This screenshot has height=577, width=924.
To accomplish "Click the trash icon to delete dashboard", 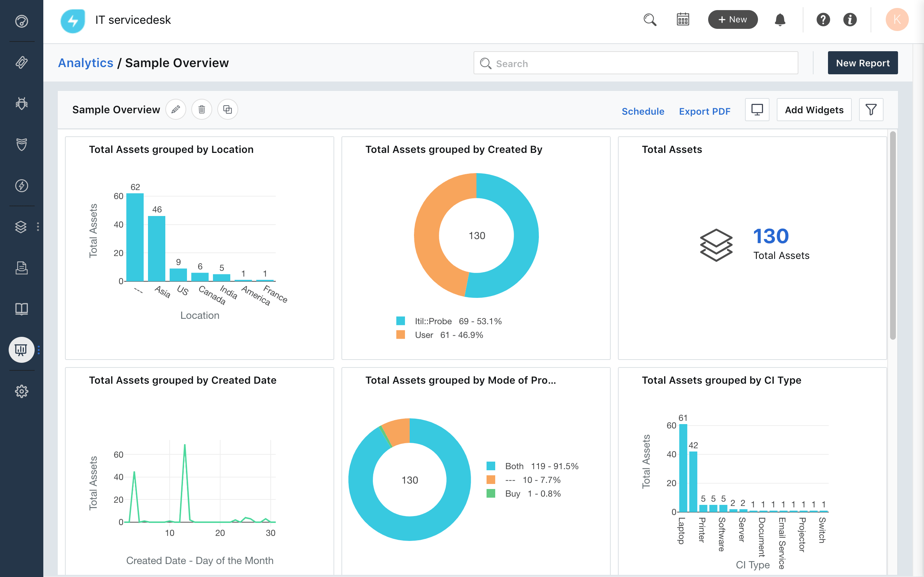I will click(202, 110).
